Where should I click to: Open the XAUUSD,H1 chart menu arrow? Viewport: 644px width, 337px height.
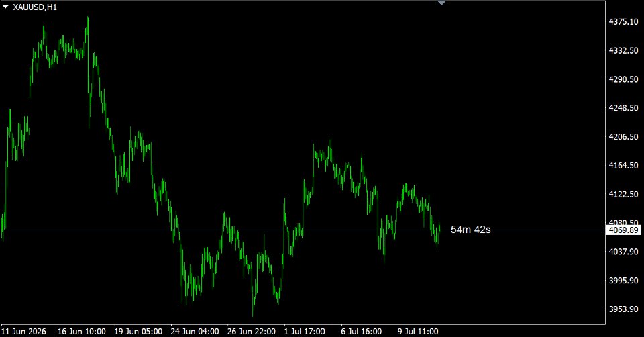click(5, 7)
